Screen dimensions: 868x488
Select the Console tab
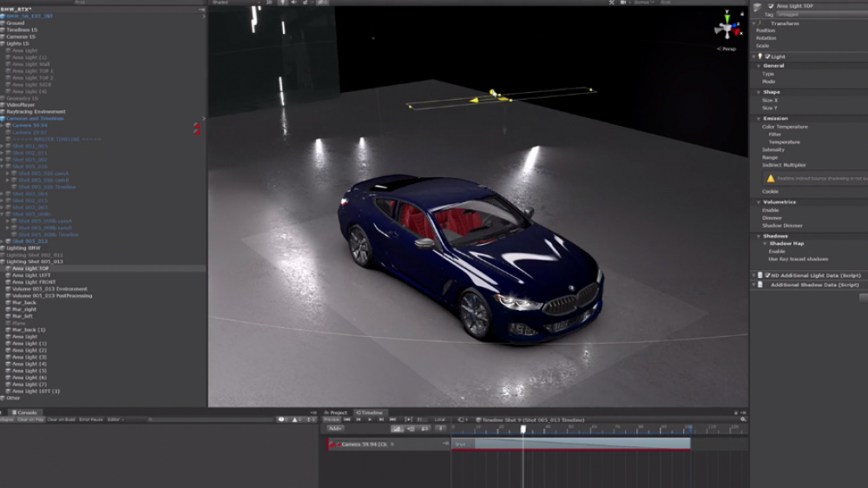tap(25, 412)
